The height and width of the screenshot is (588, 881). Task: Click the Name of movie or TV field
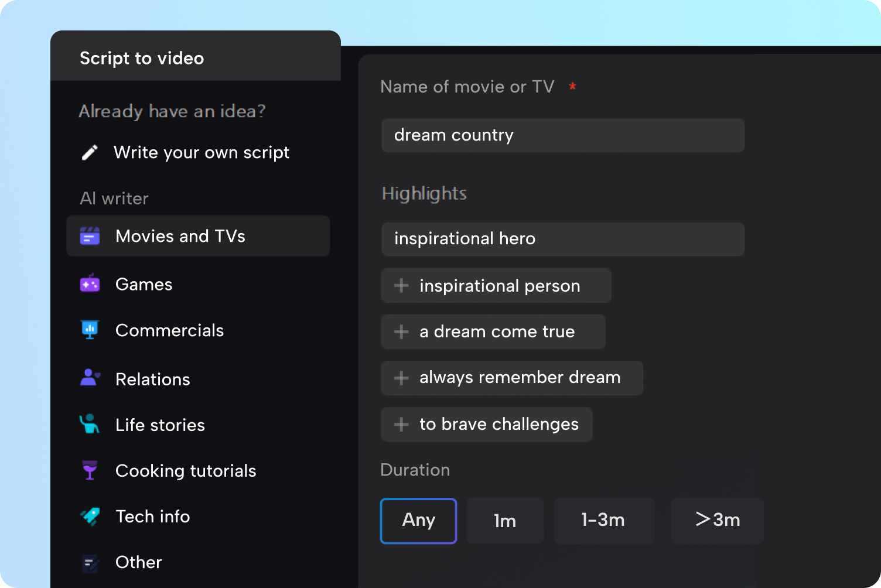coord(562,135)
